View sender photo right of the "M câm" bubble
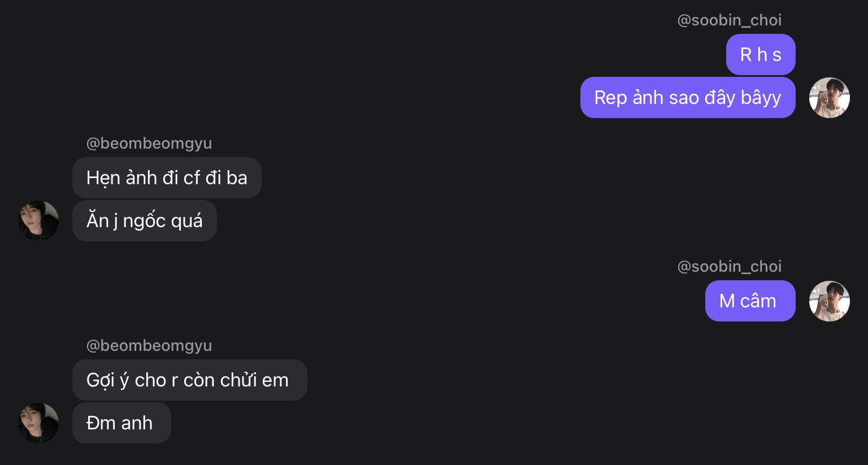This screenshot has width=868, height=465. [x=829, y=301]
